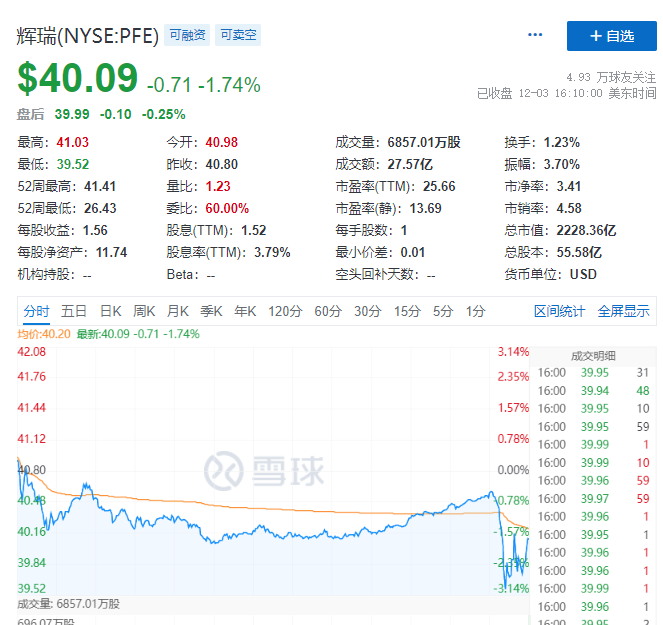This screenshot has width=663, height=625.
Task: Click the 总市值 value 2228.36亿
Action: (586, 230)
